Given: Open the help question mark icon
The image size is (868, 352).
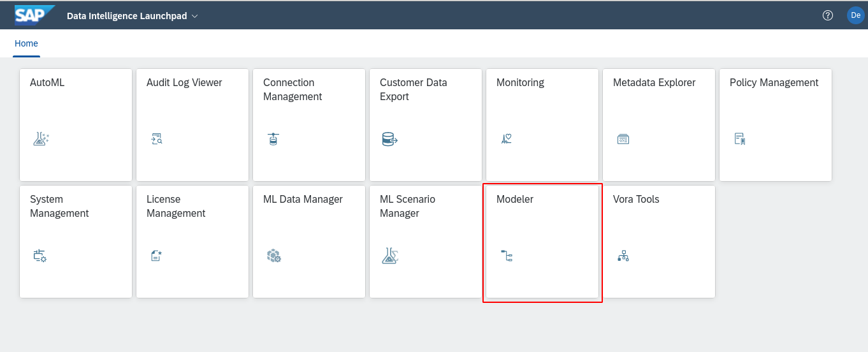Looking at the screenshot, I should tap(828, 15).
